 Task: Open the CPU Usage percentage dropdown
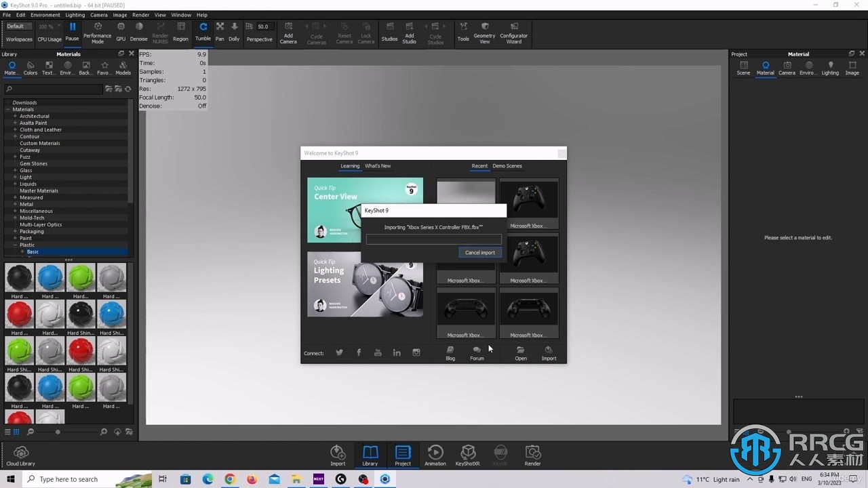(50, 26)
